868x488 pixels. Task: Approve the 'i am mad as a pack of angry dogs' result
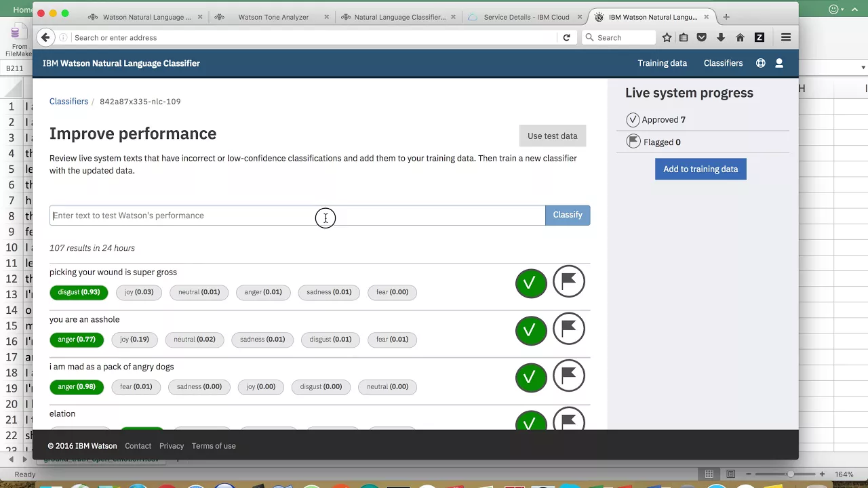coord(531,378)
